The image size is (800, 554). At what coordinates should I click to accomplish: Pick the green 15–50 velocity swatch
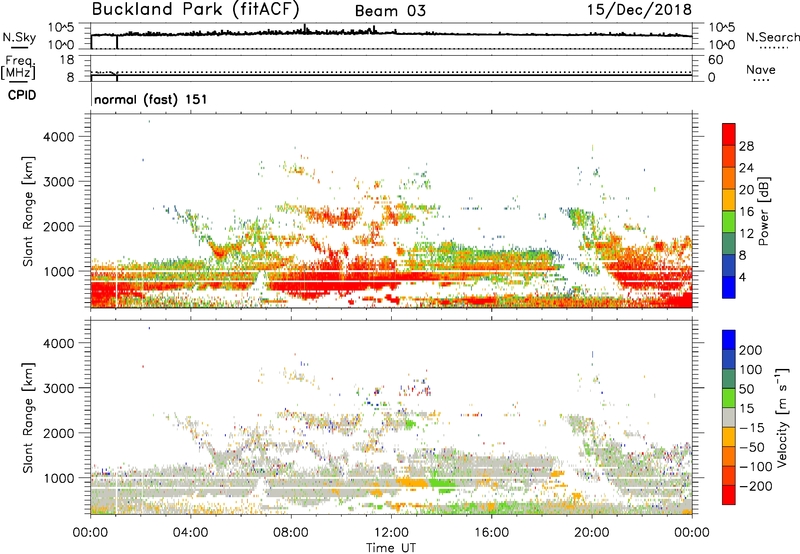[x=729, y=398]
